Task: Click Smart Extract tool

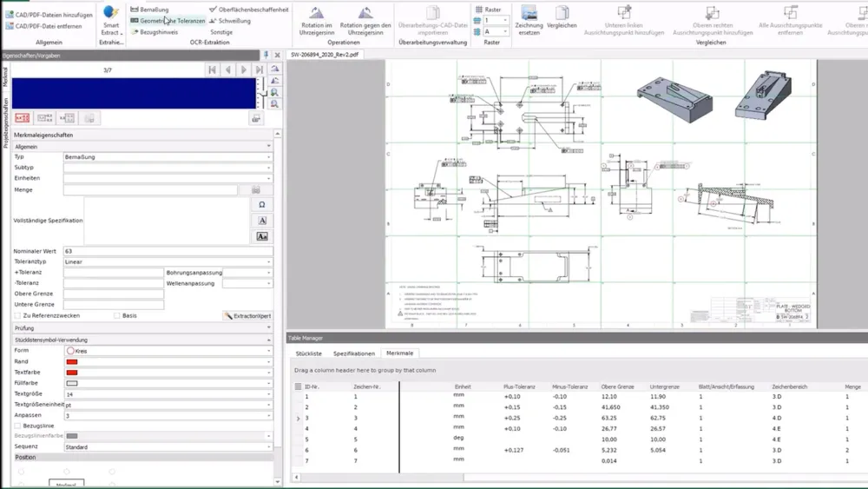Action: coord(111,20)
